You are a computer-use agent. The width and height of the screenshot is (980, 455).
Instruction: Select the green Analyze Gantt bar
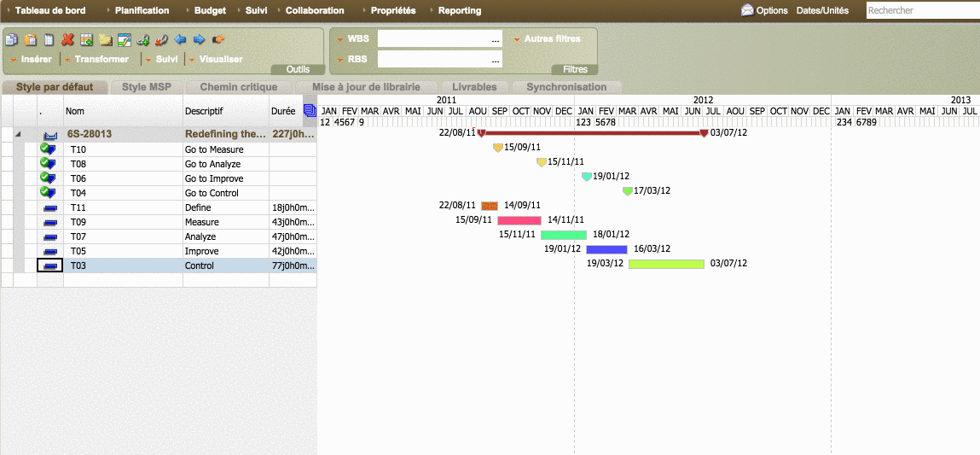(564, 235)
